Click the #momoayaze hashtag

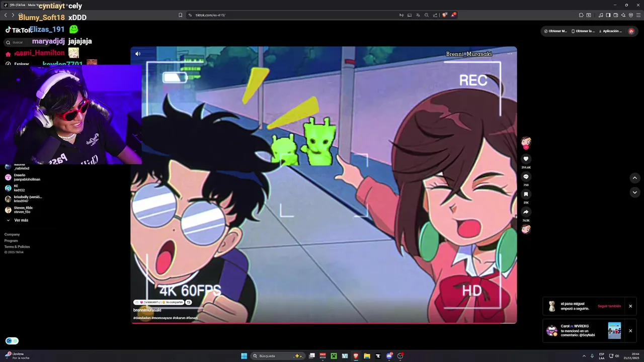(162, 318)
